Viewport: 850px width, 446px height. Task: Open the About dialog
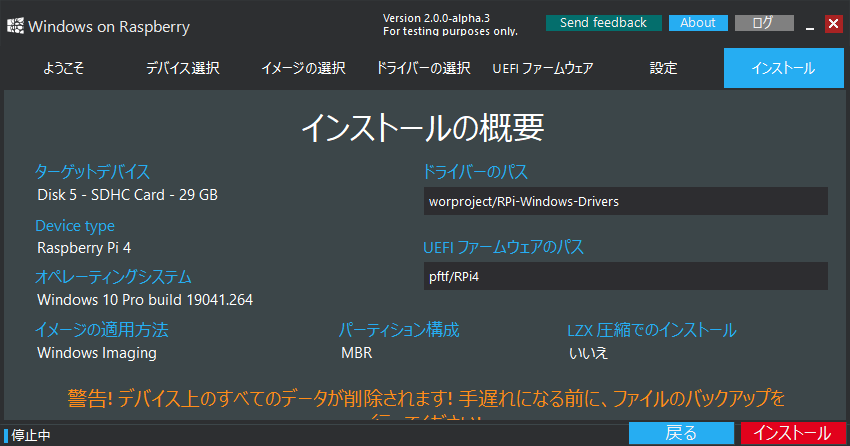[698, 23]
